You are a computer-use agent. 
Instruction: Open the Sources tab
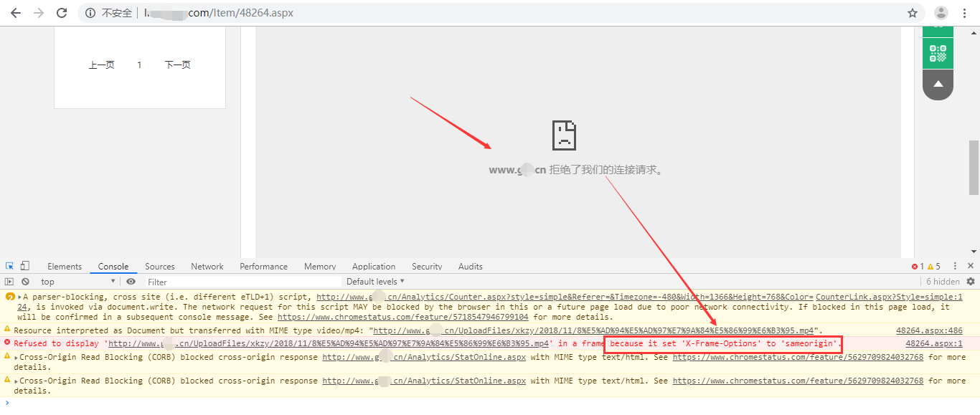click(160, 267)
